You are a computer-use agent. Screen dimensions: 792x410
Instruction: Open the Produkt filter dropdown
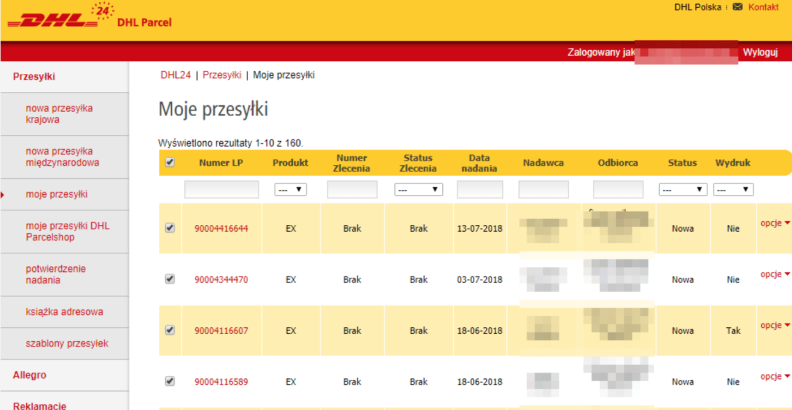point(290,189)
